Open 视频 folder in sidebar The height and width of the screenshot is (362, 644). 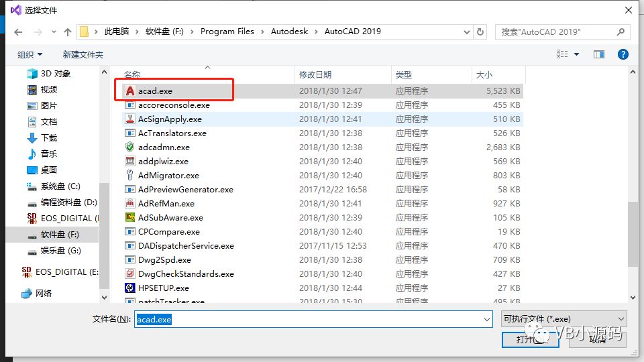(42, 89)
